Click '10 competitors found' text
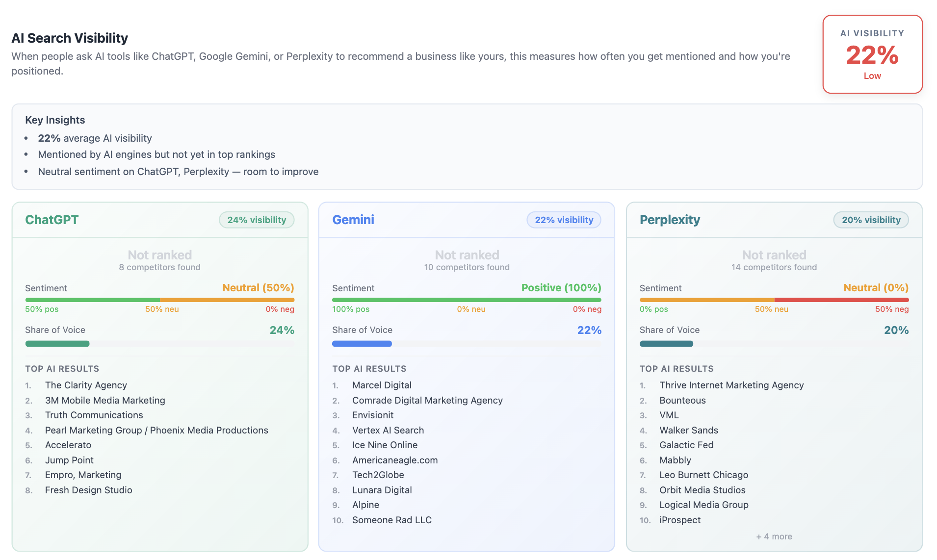This screenshot has height=560, width=937. click(467, 267)
